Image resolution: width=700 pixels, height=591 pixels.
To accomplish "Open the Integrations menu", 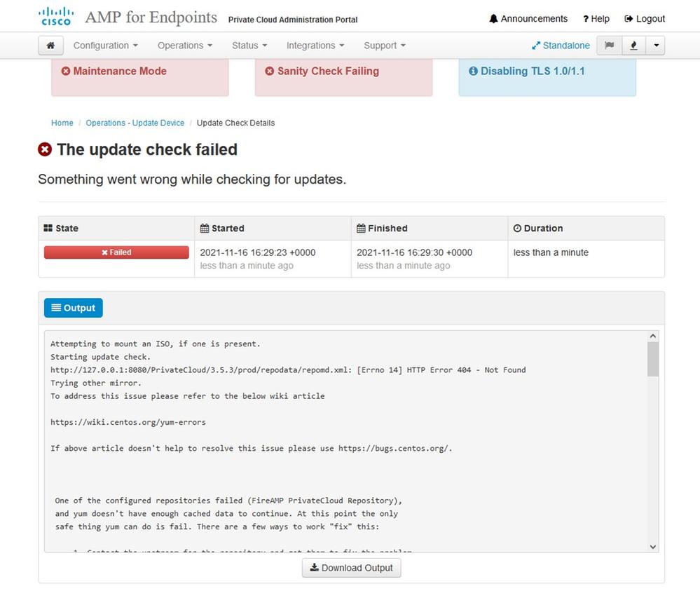I will (x=315, y=46).
